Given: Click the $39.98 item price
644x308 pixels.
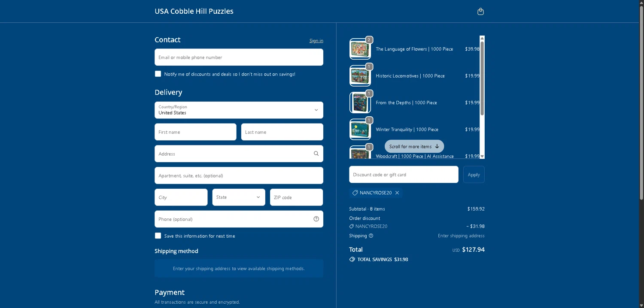Looking at the screenshot, I should point(472,49).
